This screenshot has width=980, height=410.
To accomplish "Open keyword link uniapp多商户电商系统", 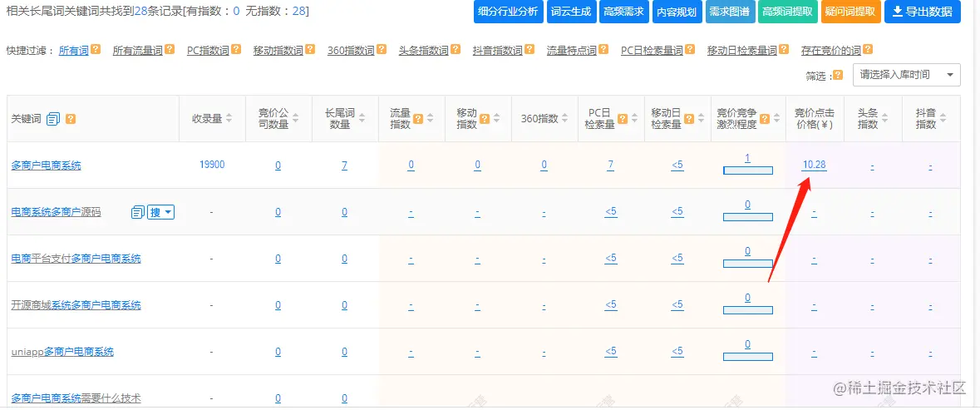I will pos(62,352).
